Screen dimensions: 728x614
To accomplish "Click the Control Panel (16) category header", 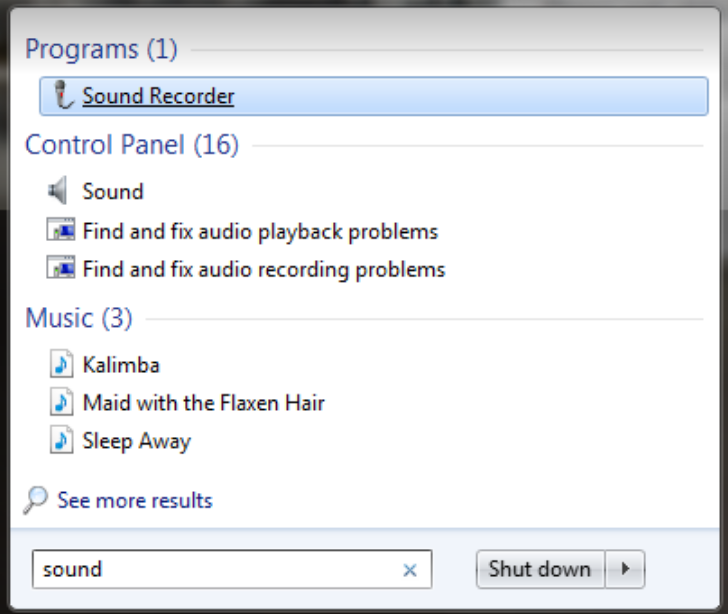I will [132, 145].
